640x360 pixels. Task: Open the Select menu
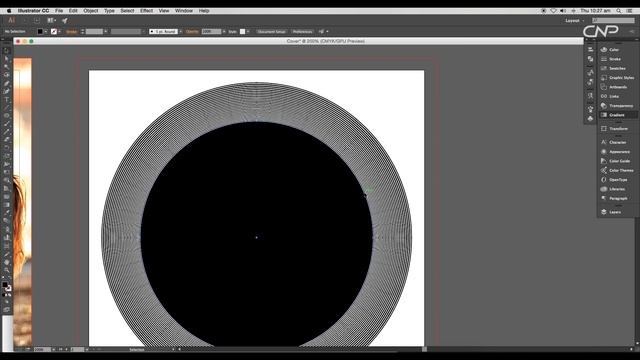[127, 11]
